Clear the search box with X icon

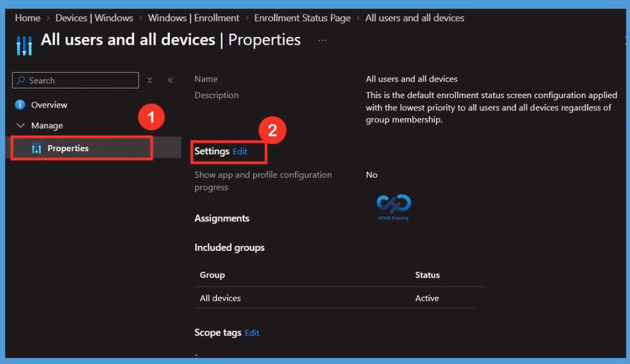[x=150, y=81]
